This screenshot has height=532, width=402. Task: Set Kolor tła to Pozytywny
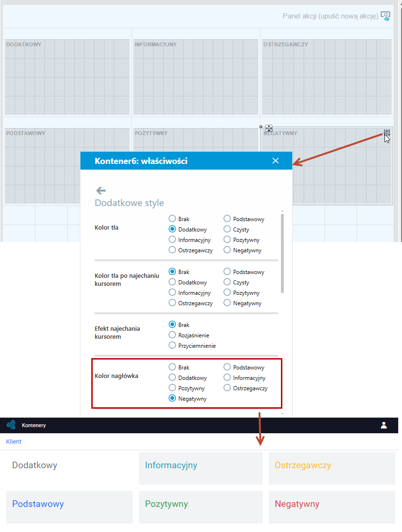pos(227,240)
